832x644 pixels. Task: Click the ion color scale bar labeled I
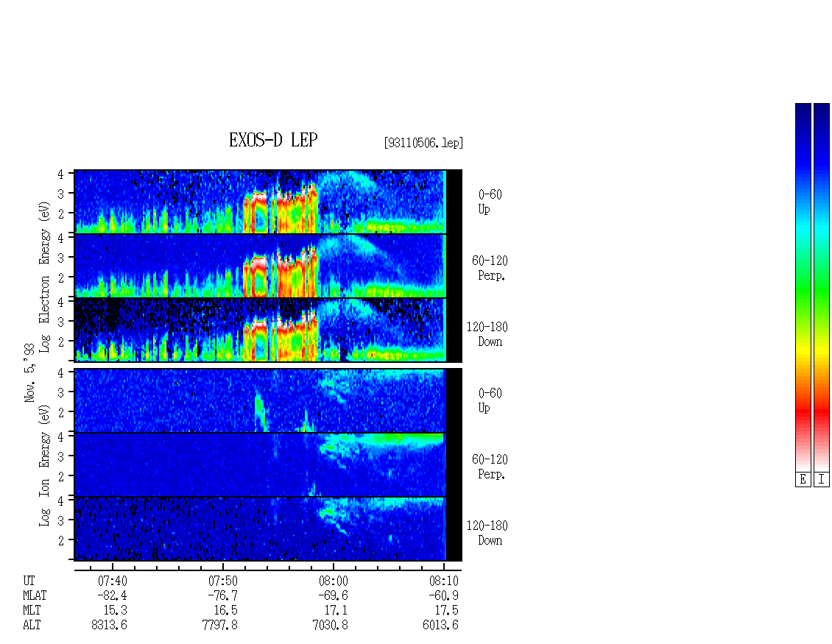[x=822, y=287]
